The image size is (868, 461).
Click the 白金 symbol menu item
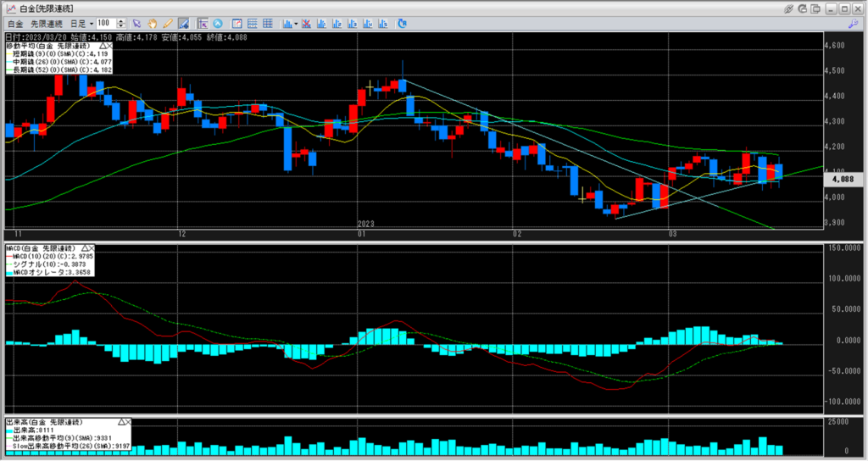click(x=14, y=23)
